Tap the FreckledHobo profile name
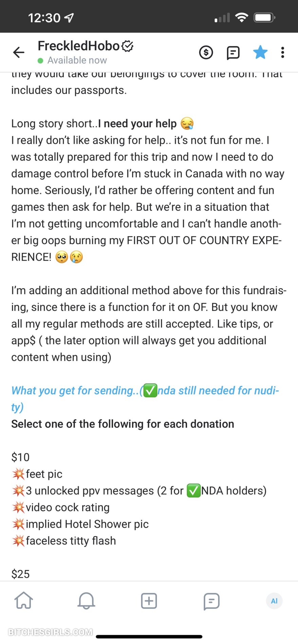The width and height of the screenshot is (298, 644). [x=78, y=46]
